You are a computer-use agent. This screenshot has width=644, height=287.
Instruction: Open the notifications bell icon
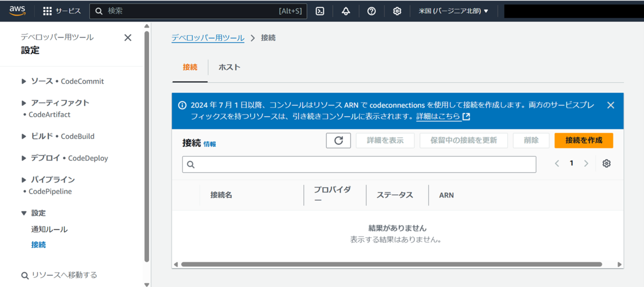pyautogui.click(x=346, y=11)
